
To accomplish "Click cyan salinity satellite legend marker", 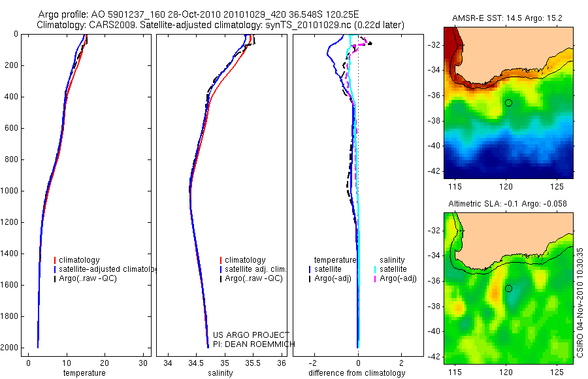I will click(375, 269).
